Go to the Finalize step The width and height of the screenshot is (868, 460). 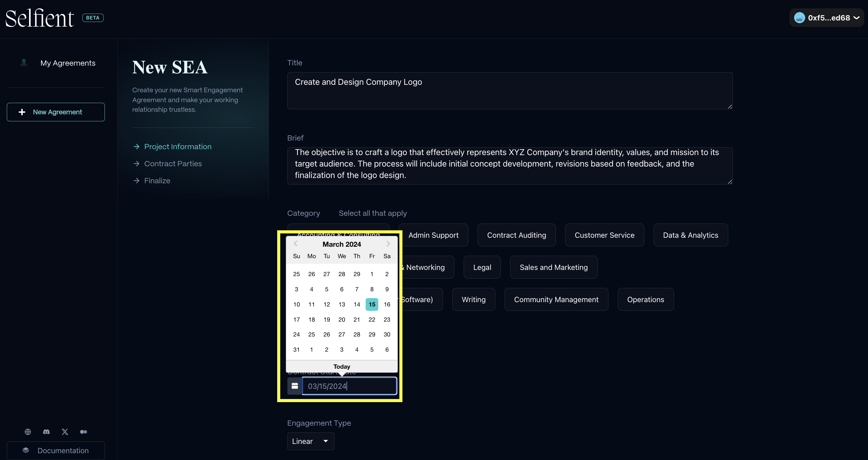point(157,181)
